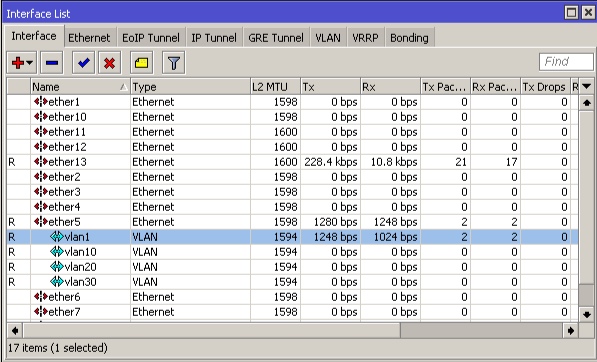Click the ether1 interface icon
Image resolution: width=597 pixels, height=362 pixels.
[x=40, y=102]
